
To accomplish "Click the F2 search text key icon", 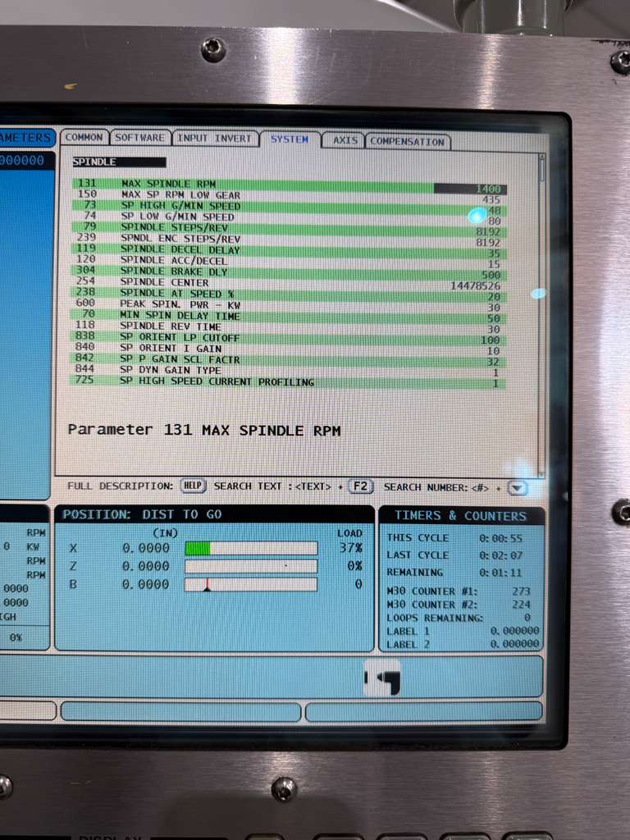I will 360,486.
